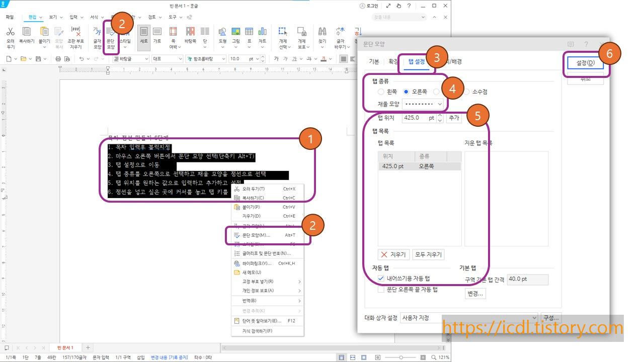This screenshot has width=644, height=362.
Task: Open the 파일 menu
Action: pyautogui.click(x=10, y=17)
